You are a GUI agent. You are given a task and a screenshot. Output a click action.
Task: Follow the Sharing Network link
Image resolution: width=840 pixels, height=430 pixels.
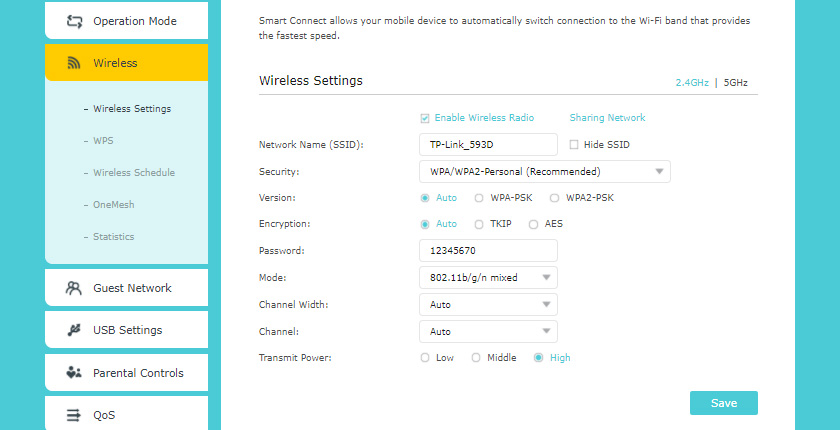coord(607,118)
